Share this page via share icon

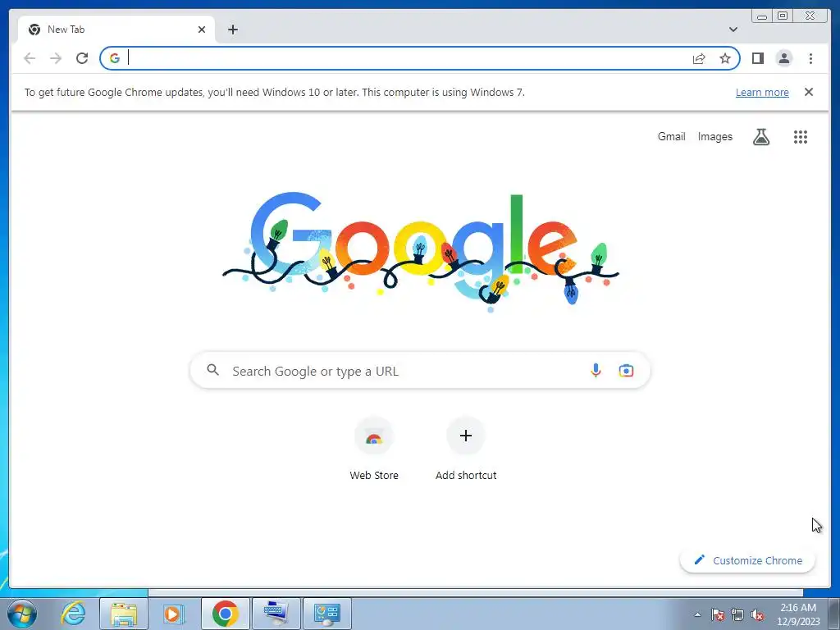click(699, 58)
